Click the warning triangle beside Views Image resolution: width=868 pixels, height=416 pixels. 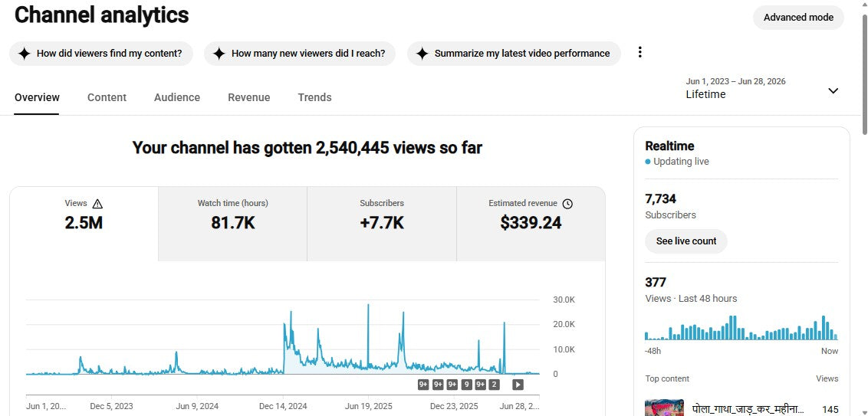coord(98,204)
